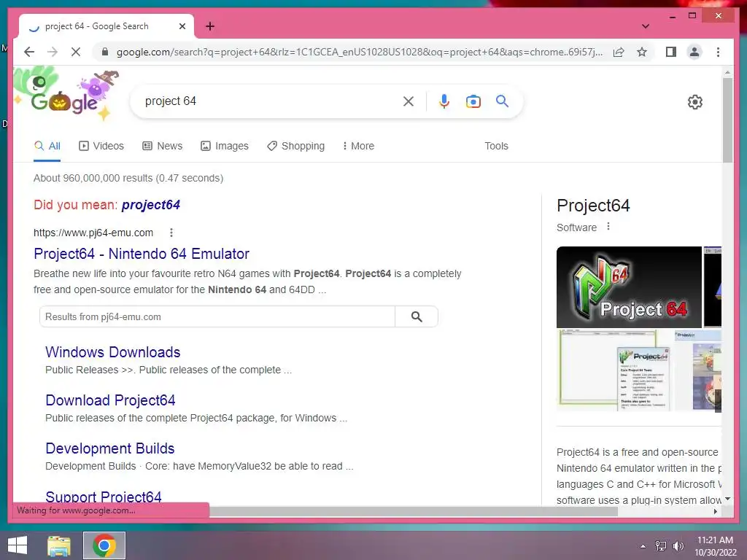Click the Chrome taskbar icon
Image resolution: width=747 pixels, height=560 pixels.
pos(104,545)
